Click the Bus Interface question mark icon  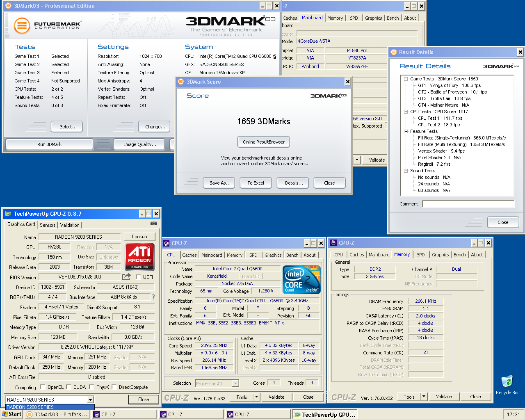153,297
